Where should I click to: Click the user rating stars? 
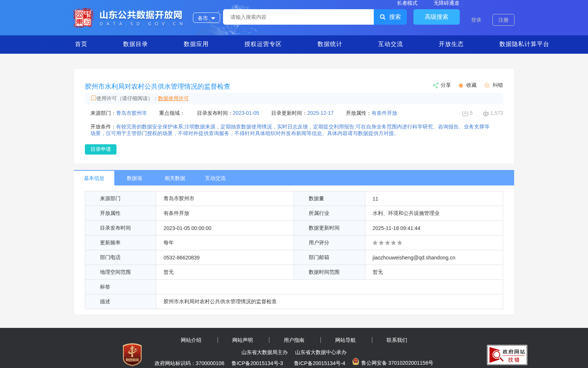pyautogui.click(x=387, y=243)
